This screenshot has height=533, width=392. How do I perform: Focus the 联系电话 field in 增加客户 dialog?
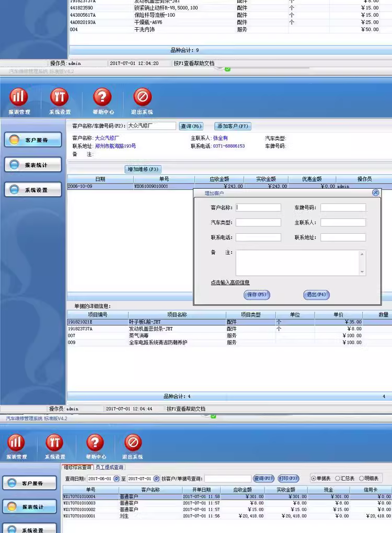pyautogui.click(x=259, y=237)
